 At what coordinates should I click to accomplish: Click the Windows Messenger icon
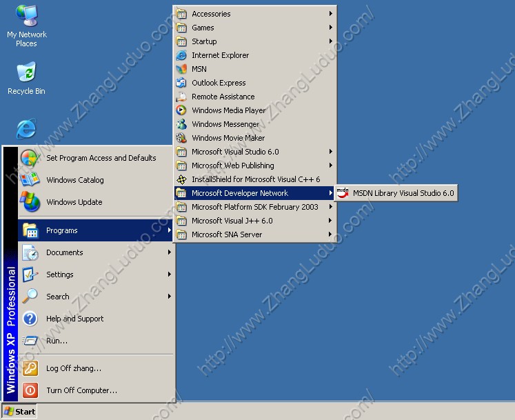[x=181, y=124]
